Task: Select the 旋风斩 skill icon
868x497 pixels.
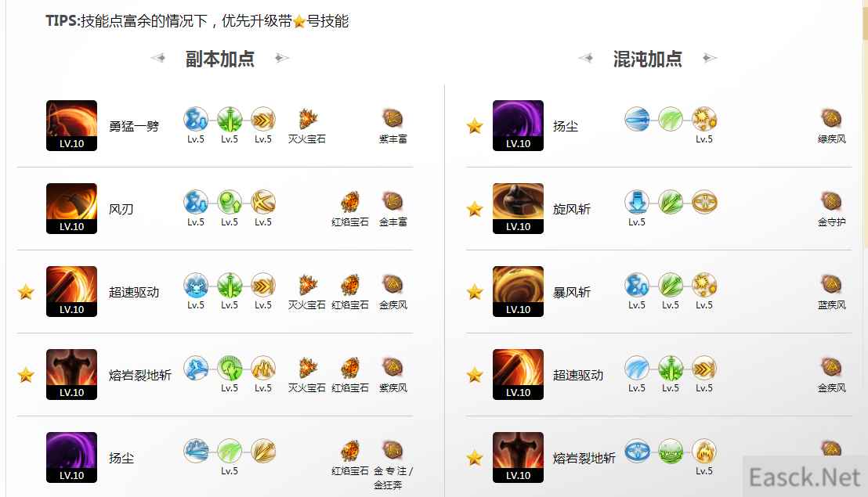Action: click(518, 208)
